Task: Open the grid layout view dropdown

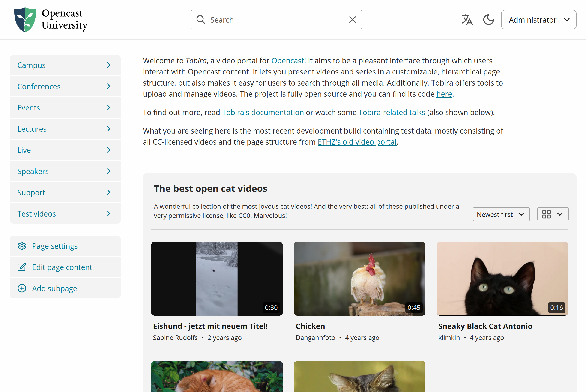Action: [x=553, y=214]
